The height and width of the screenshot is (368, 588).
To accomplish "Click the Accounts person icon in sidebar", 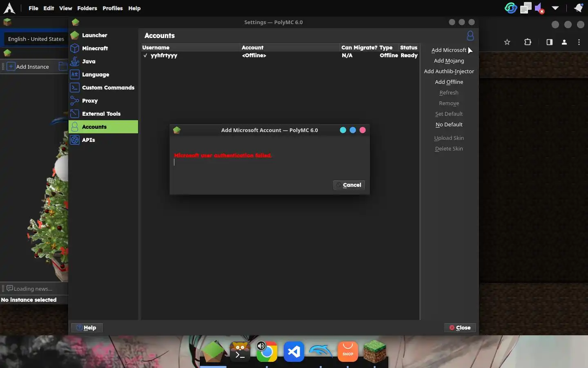I will [x=75, y=127].
